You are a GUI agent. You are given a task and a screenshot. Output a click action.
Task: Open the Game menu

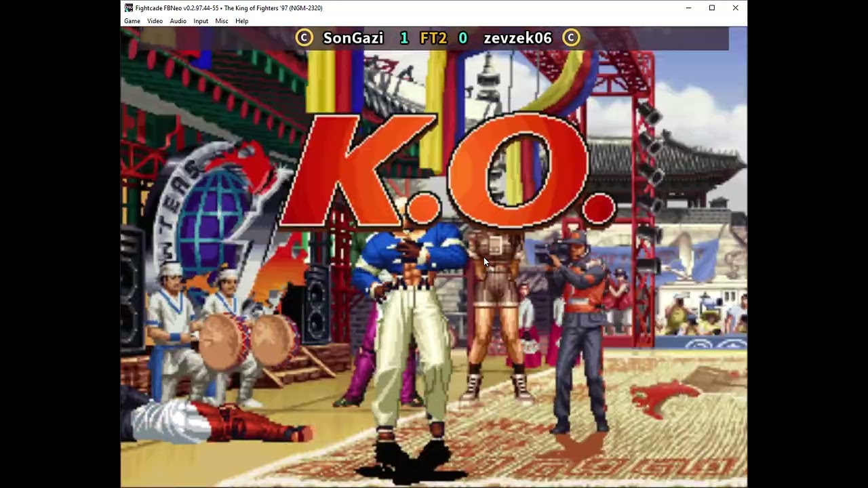click(132, 21)
